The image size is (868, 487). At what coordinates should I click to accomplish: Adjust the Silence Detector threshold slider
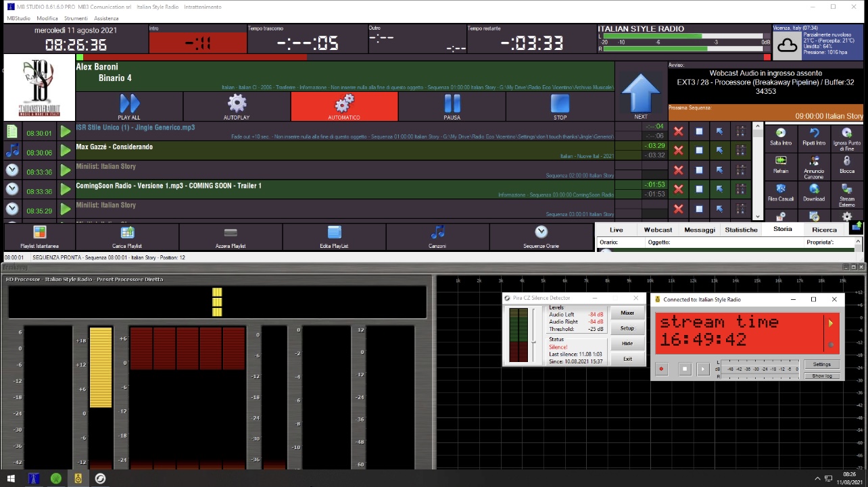533,342
